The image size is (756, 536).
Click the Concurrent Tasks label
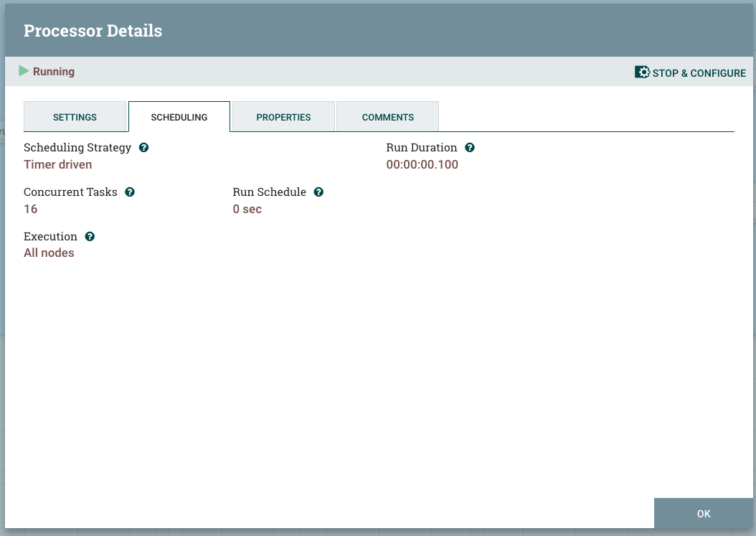pyautogui.click(x=70, y=192)
